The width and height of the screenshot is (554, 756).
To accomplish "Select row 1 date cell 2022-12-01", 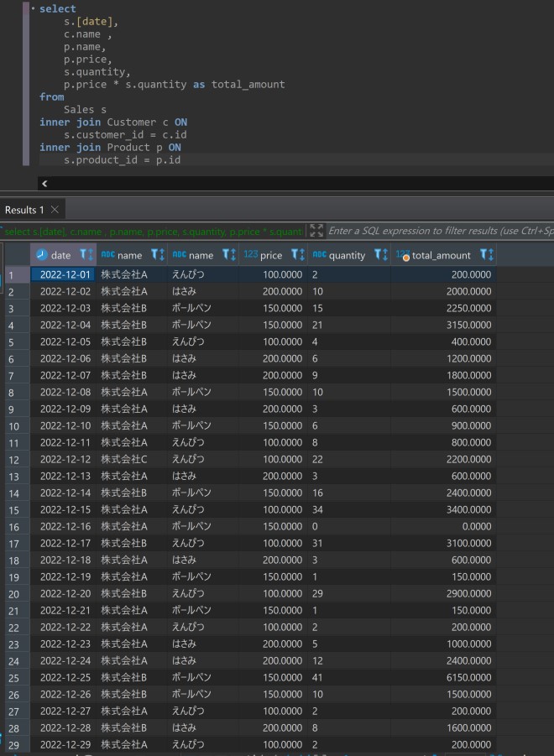I will pos(64,274).
